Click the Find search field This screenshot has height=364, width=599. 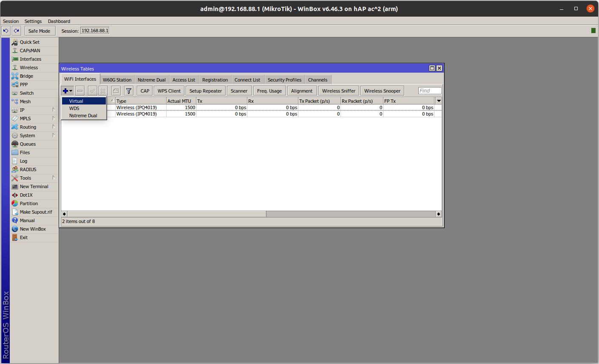tap(430, 91)
